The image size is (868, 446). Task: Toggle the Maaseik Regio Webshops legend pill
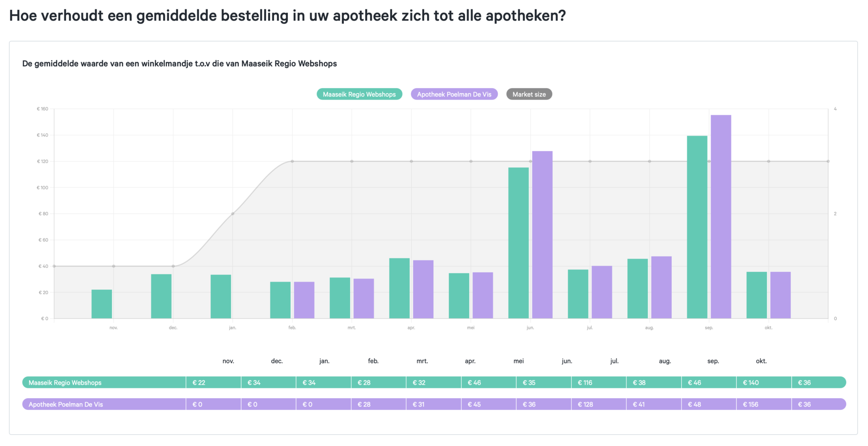coord(359,94)
